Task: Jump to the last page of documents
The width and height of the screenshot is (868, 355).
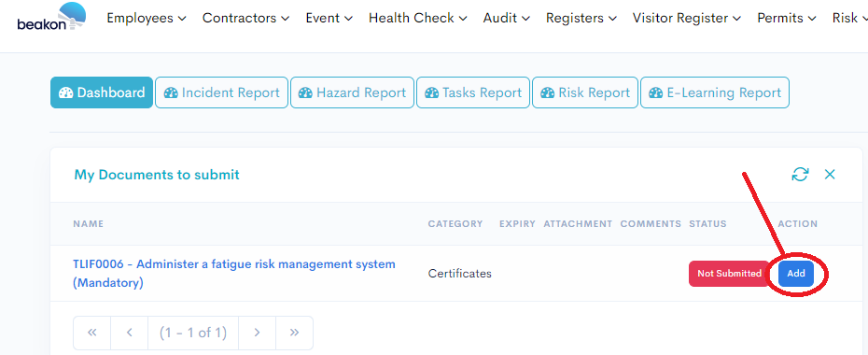Action: pos(294,333)
